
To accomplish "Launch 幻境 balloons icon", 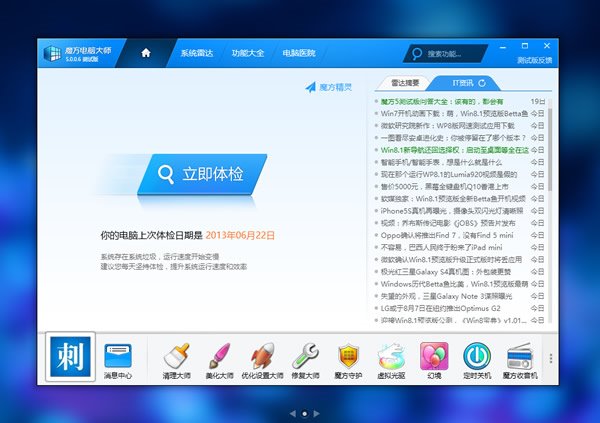I will click(x=434, y=361).
